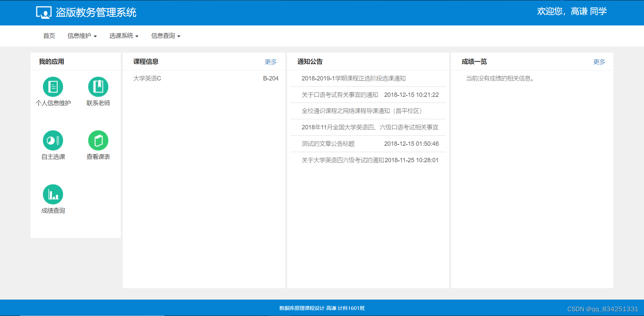Click 更多 in 课程信息 panel
This screenshot has width=644, height=316.
(271, 62)
